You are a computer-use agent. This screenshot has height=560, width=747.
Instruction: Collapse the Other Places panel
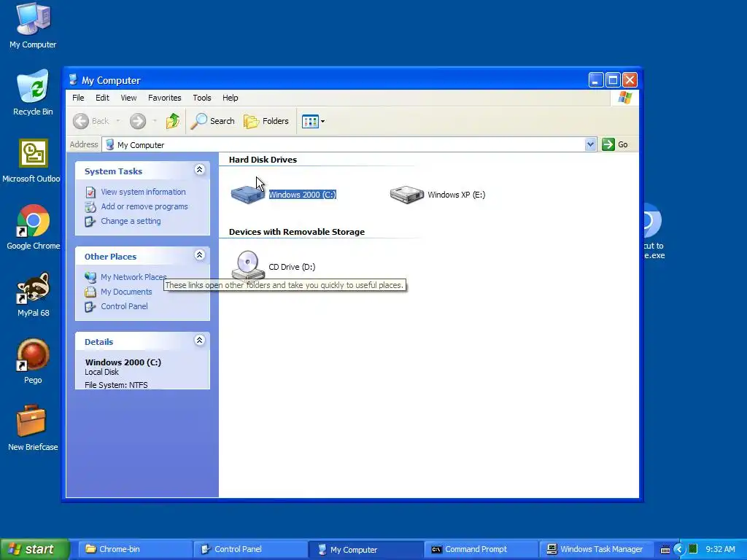[200, 254]
